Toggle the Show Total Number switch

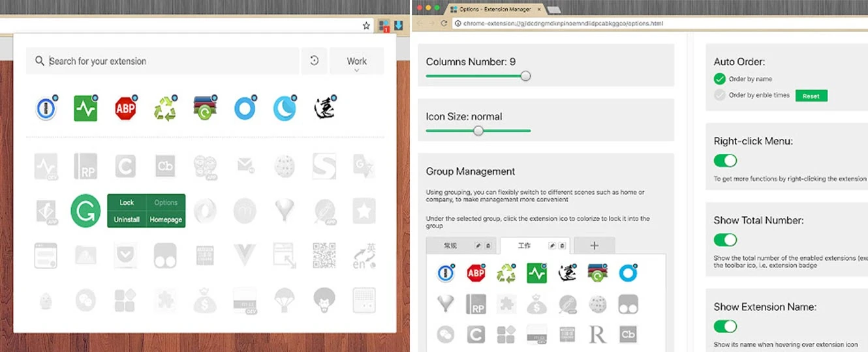(x=725, y=240)
